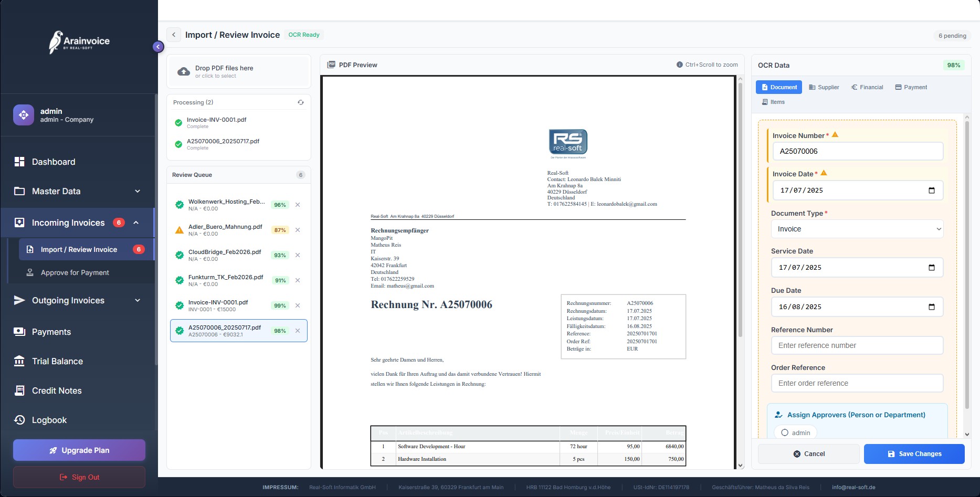Switch to the Financial tab
Image resolution: width=980 pixels, height=497 pixels.
coord(867,87)
